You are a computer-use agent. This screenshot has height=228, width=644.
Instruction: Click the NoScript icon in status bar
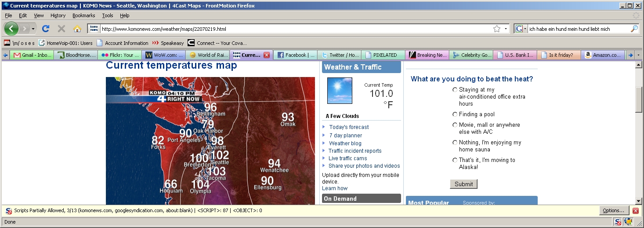coord(618,222)
